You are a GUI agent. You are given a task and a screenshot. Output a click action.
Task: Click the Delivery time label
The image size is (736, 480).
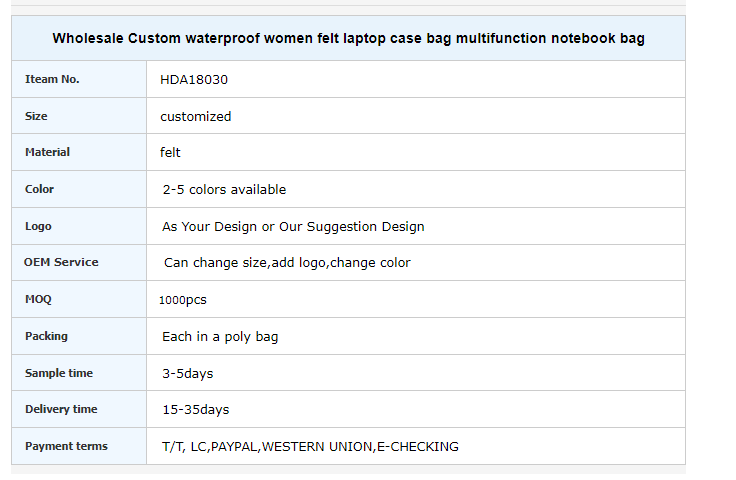(x=61, y=409)
